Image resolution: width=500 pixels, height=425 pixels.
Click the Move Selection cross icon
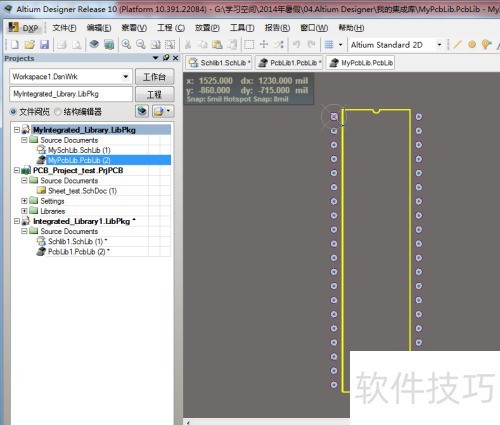[x=264, y=44]
